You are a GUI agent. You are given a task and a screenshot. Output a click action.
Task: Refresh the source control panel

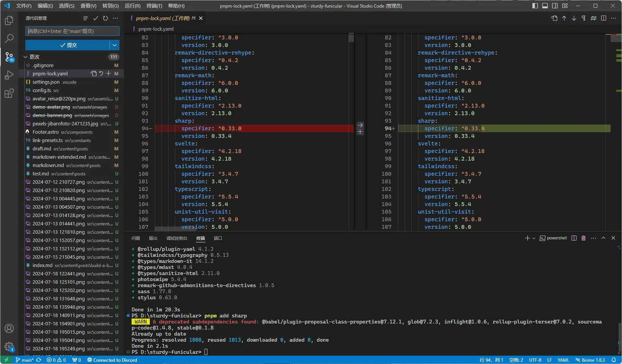(x=105, y=18)
